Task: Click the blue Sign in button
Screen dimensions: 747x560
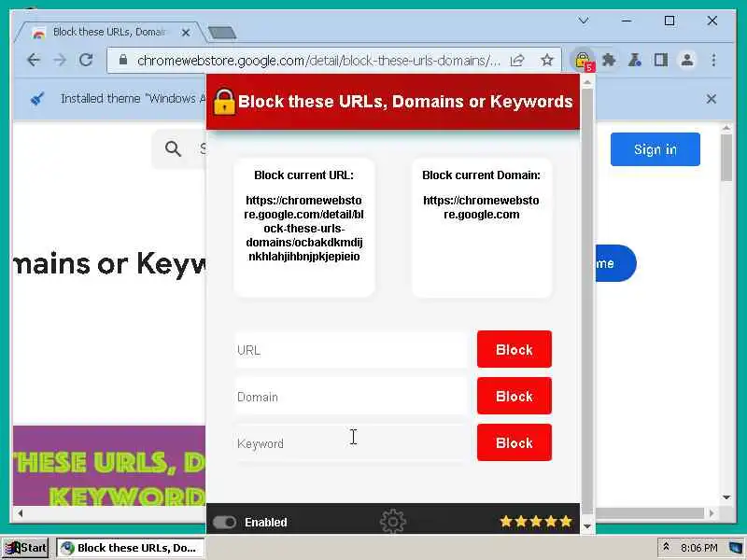Action: [x=655, y=149]
